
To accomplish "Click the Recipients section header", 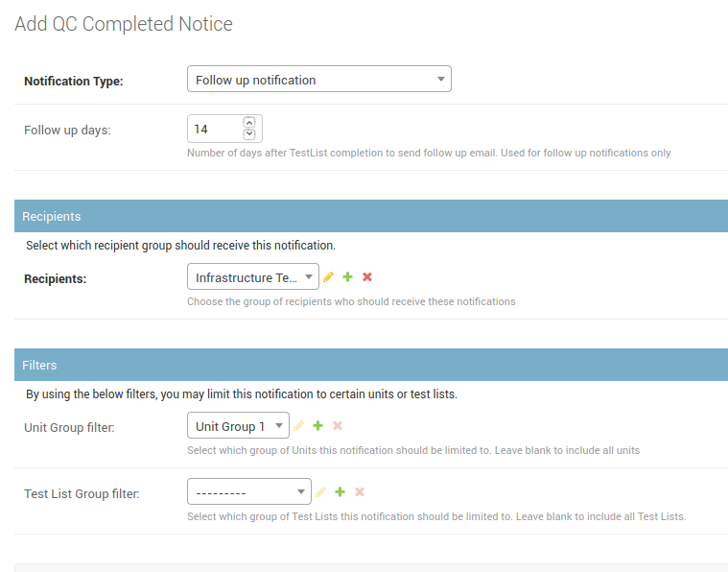I will [x=371, y=216].
